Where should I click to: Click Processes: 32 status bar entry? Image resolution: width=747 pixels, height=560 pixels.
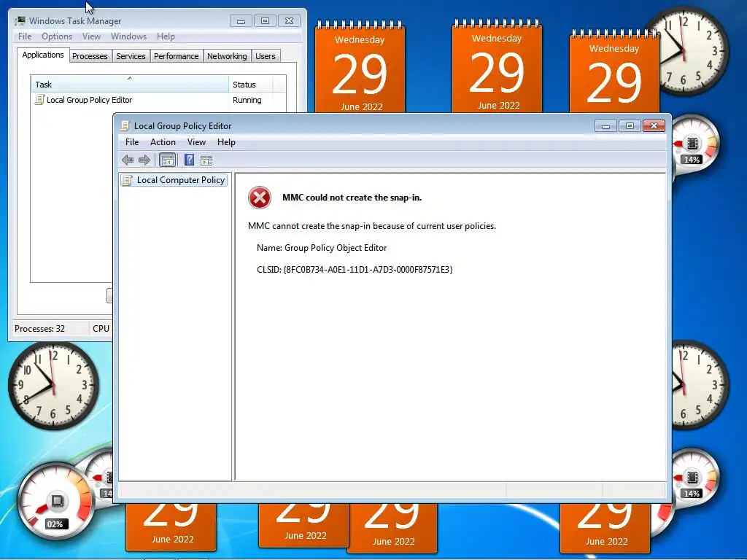[x=39, y=329]
